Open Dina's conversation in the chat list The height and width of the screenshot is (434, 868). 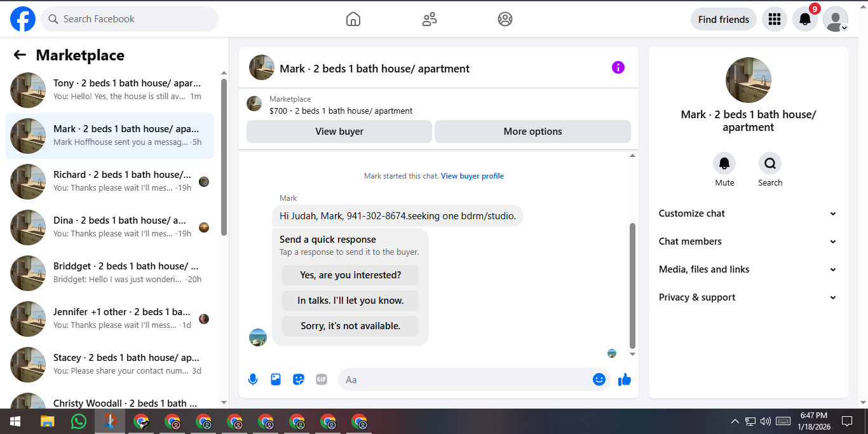pos(109,227)
